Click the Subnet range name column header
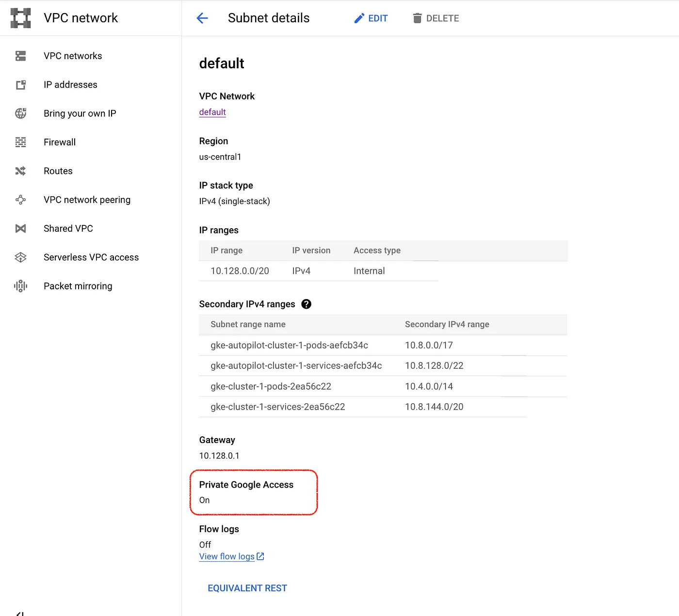The height and width of the screenshot is (616, 679). click(248, 324)
